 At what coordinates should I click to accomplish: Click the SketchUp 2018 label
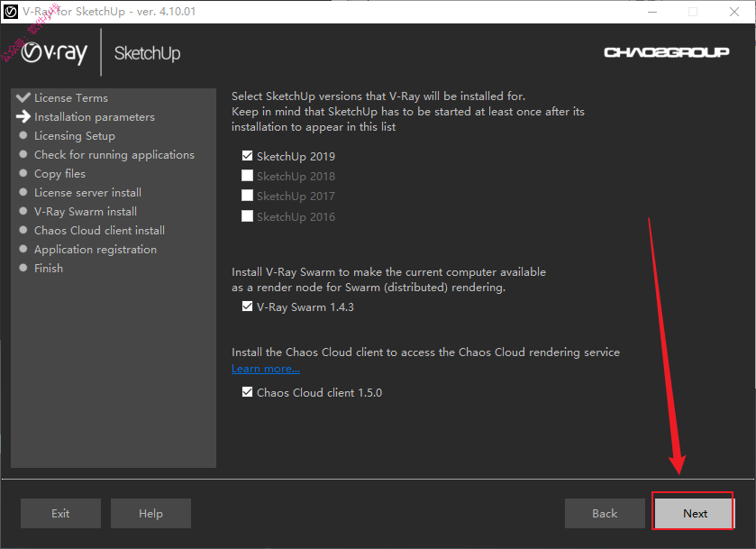pos(296,176)
